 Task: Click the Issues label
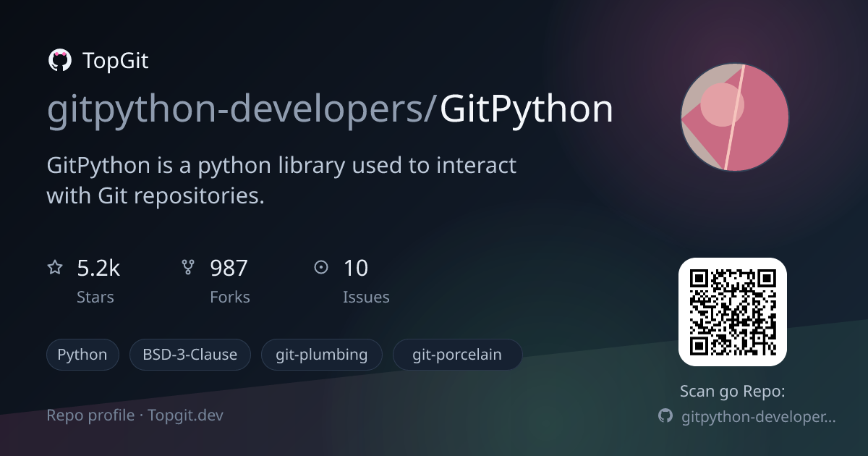click(366, 297)
